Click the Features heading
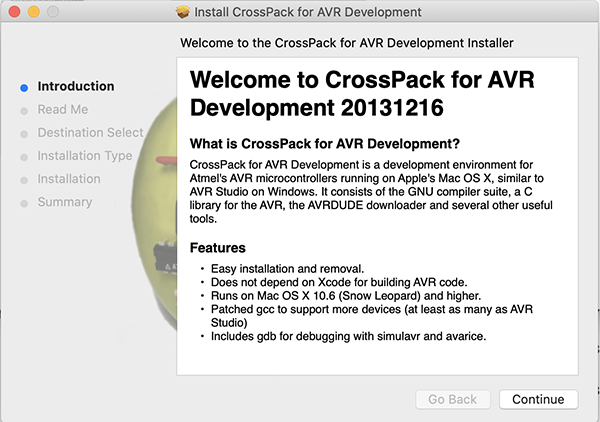 tap(218, 248)
